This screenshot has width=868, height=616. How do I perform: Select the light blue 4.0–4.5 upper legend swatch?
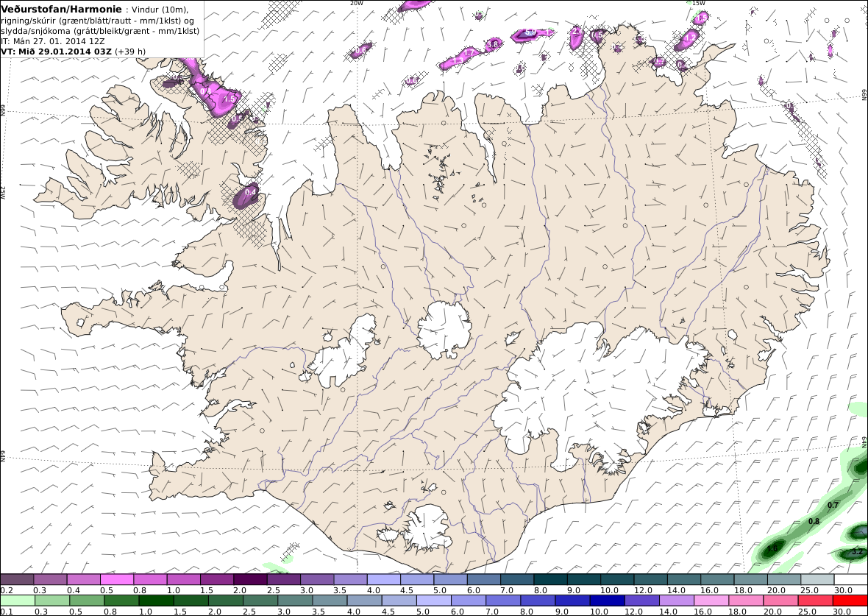tap(384, 579)
